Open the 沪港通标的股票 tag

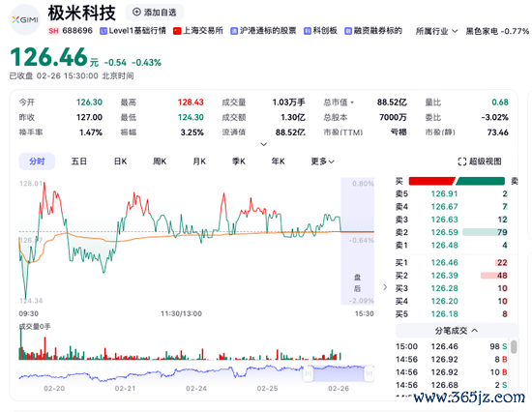pyautogui.click(x=263, y=31)
